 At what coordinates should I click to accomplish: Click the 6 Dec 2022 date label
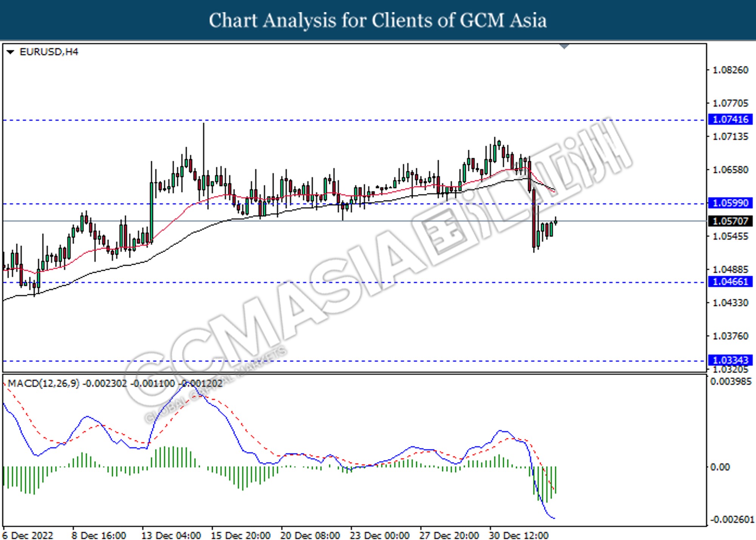(x=28, y=535)
